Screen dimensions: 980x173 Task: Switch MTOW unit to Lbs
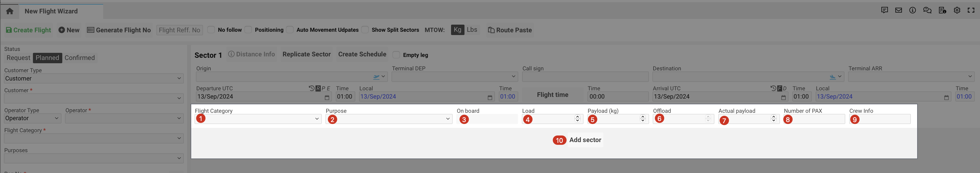coord(472,30)
